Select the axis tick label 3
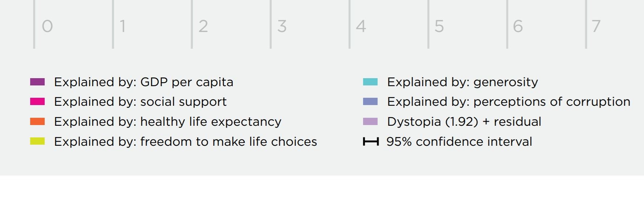 click(x=282, y=26)
